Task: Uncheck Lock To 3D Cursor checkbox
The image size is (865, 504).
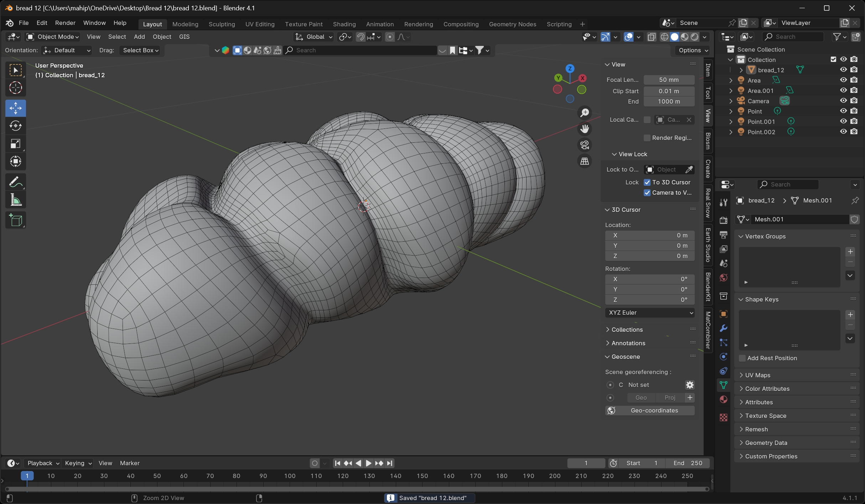Action: point(647,182)
